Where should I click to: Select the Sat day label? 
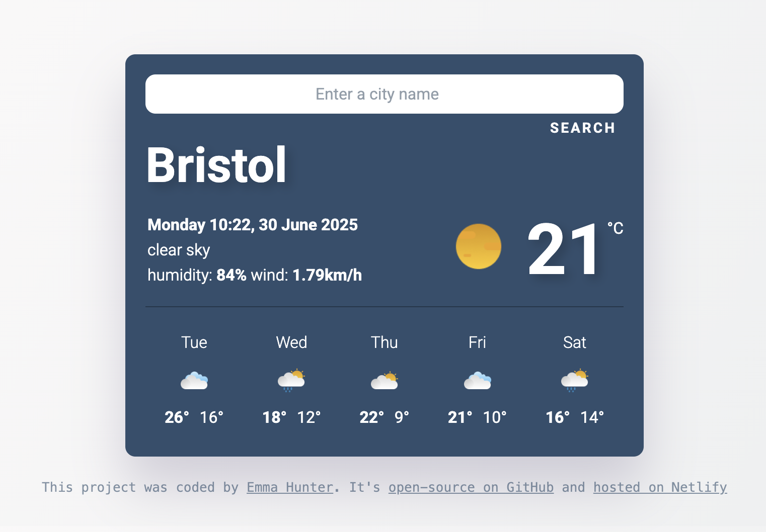point(575,342)
